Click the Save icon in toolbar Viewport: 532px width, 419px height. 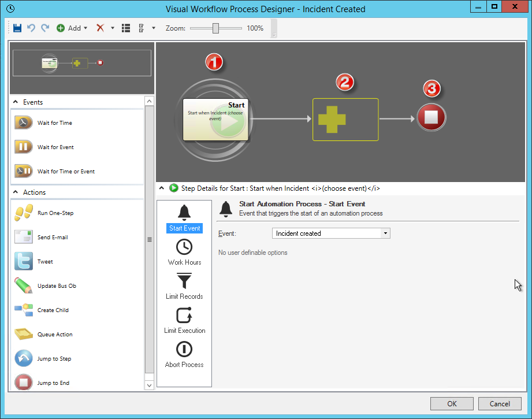[x=17, y=28]
